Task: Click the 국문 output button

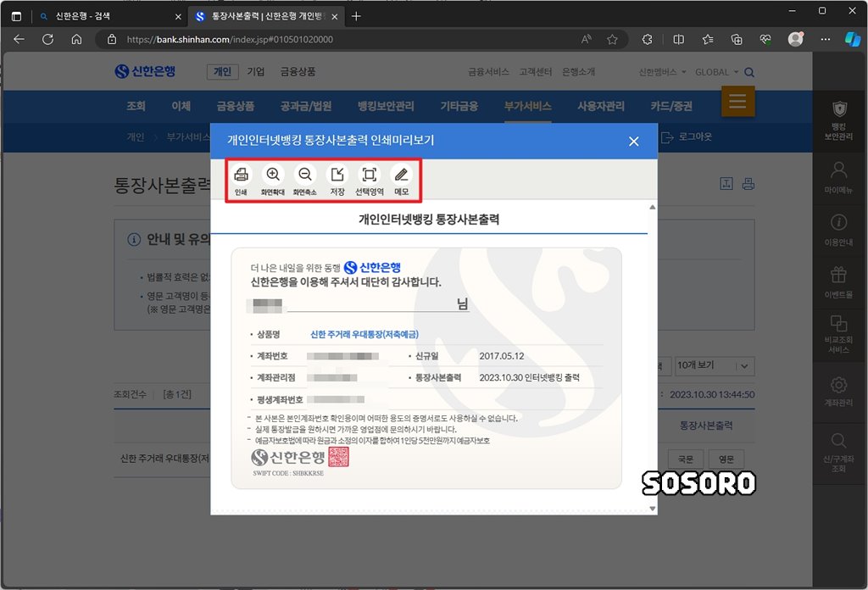Action: [686, 459]
